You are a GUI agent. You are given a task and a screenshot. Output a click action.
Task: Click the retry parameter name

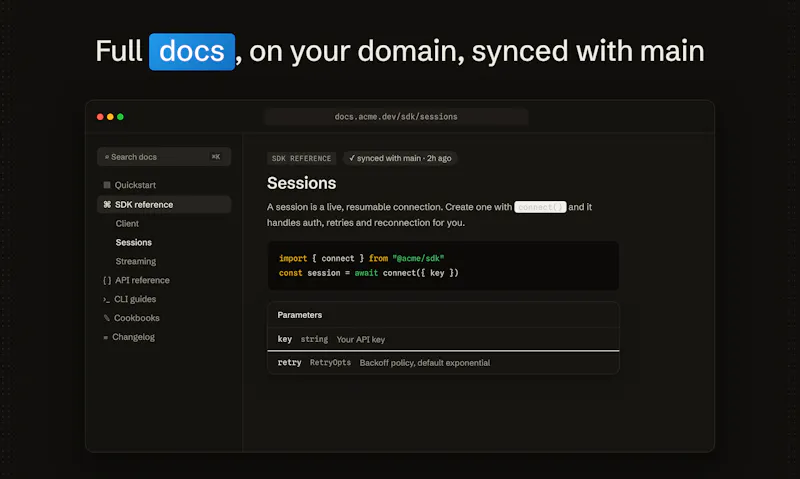tap(289, 363)
